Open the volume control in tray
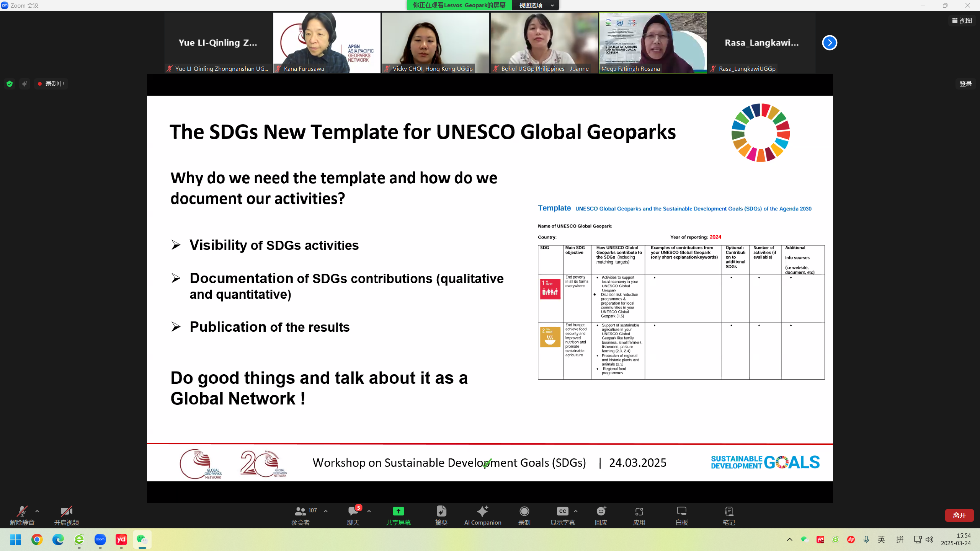This screenshot has width=980, height=551. click(929, 540)
